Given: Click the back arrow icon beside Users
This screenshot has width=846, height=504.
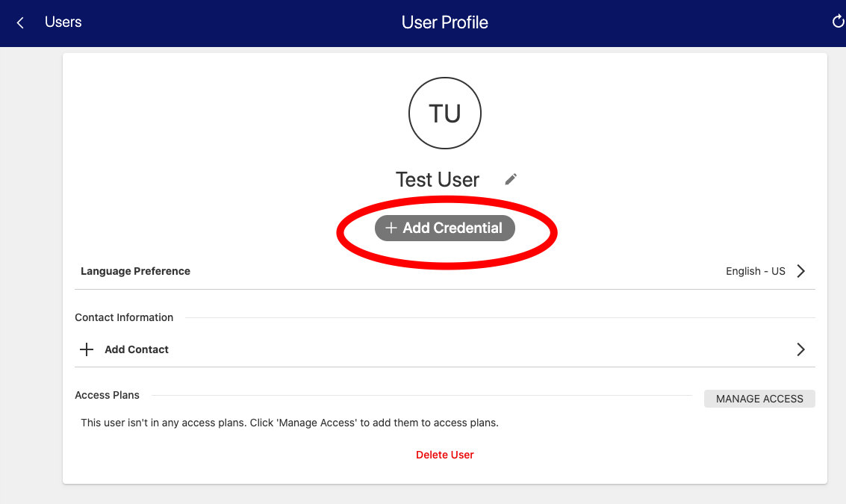Looking at the screenshot, I should [20, 22].
